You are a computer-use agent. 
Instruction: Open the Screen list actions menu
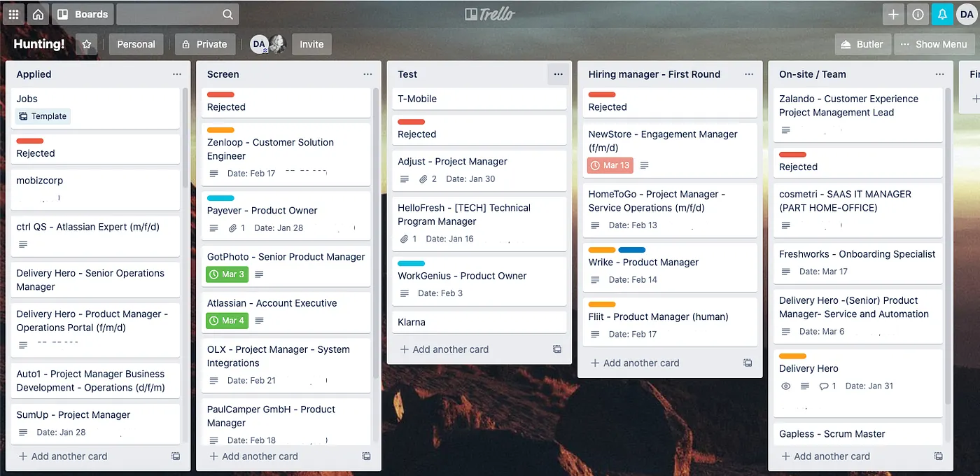(x=367, y=74)
